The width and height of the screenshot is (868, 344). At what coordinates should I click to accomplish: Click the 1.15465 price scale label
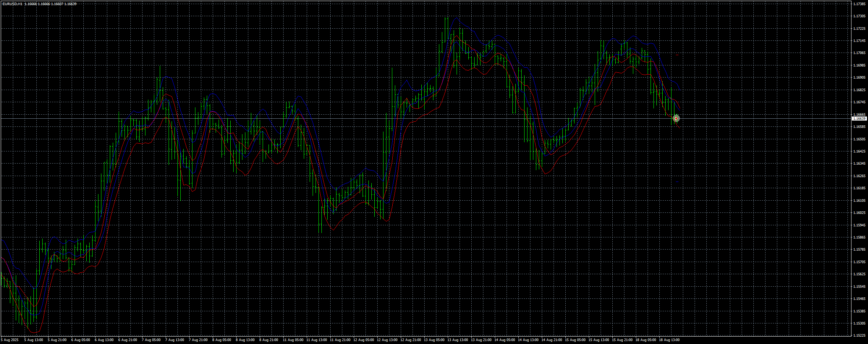tap(860, 299)
